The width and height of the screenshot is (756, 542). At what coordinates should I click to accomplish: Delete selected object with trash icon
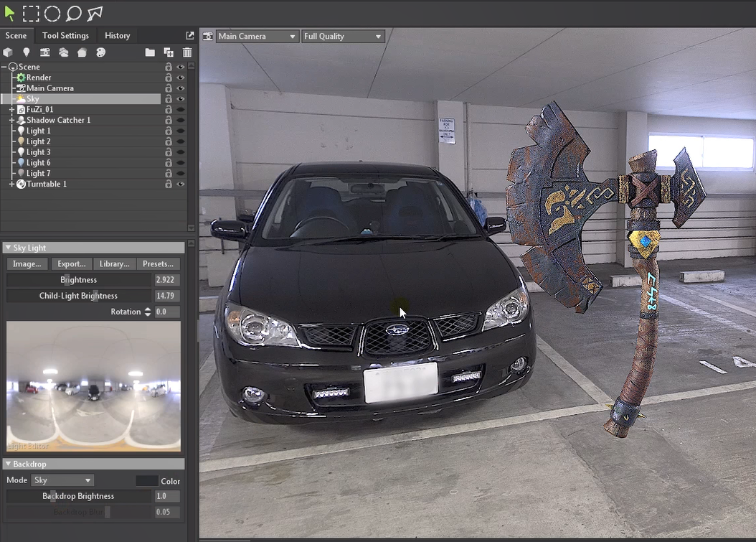tap(187, 52)
